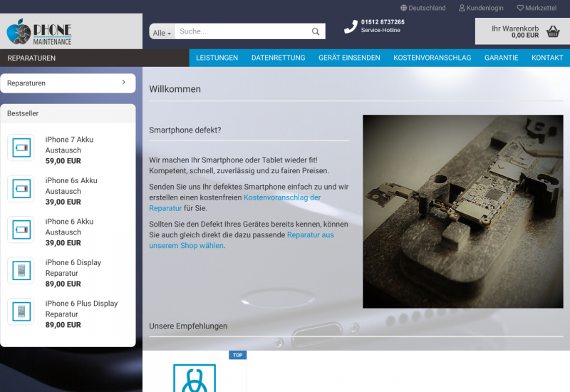The image size is (570, 392).
Task: Expand the Reparaturen sidebar chevron
Action: pyautogui.click(x=123, y=83)
